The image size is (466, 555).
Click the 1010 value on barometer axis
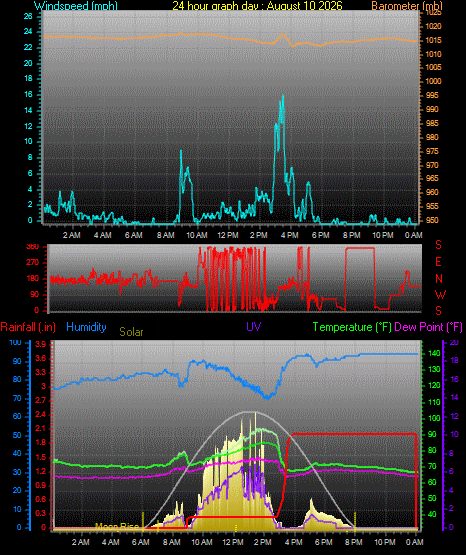click(433, 54)
